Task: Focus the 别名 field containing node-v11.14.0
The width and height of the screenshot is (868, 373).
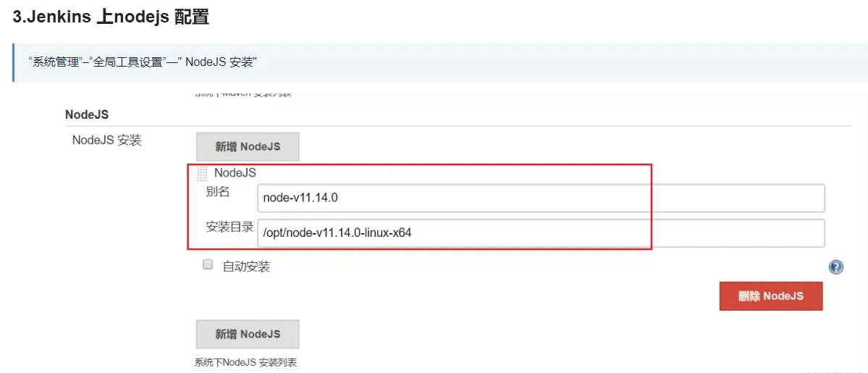Action: point(541,198)
